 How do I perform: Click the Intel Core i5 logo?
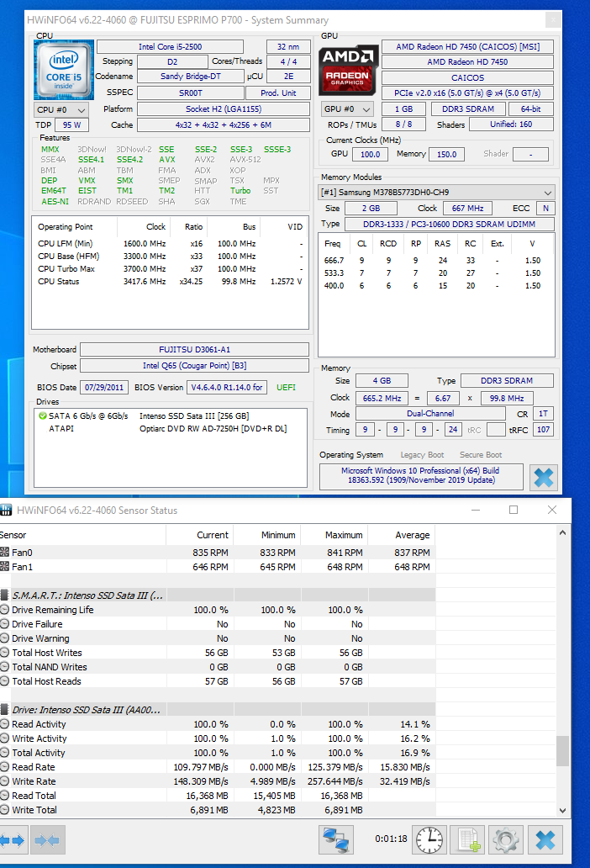[64, 70]
